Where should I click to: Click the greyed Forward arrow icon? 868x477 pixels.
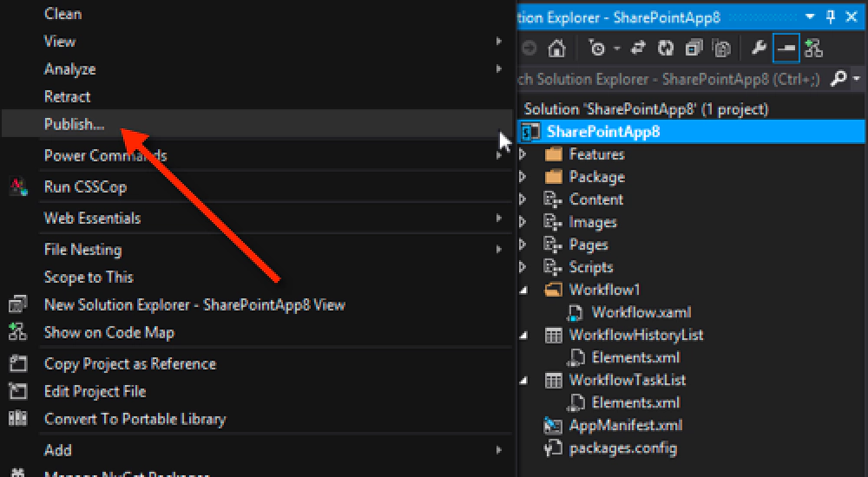529,49
